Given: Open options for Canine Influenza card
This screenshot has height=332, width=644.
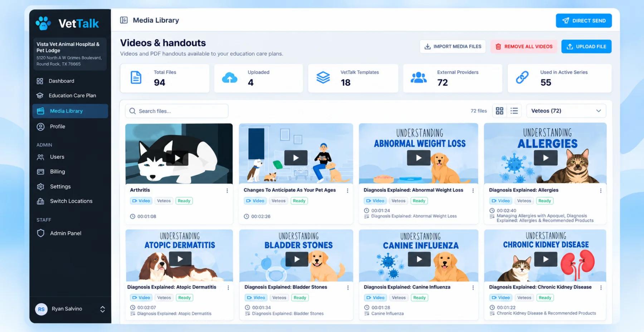Looking at the screenshot, I should 473,288.
